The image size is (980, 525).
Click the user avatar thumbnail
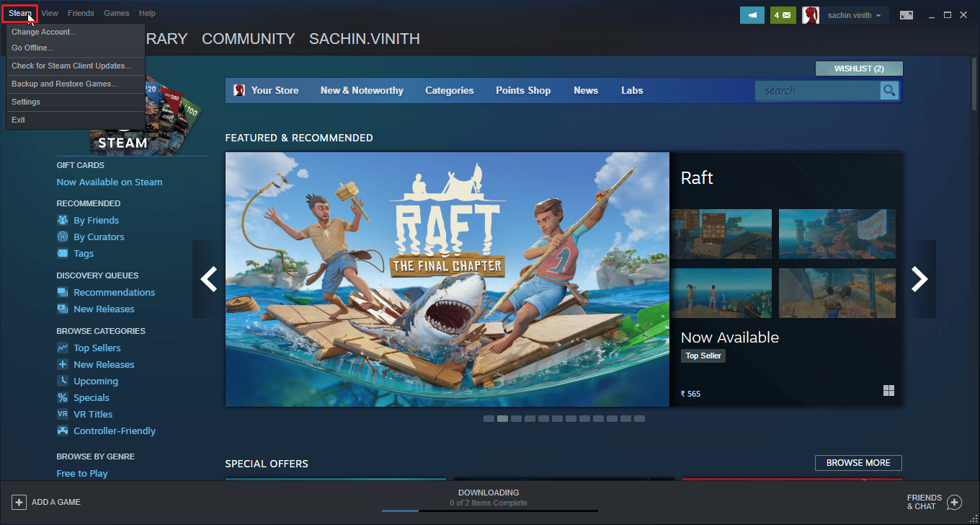pos(811,15)
